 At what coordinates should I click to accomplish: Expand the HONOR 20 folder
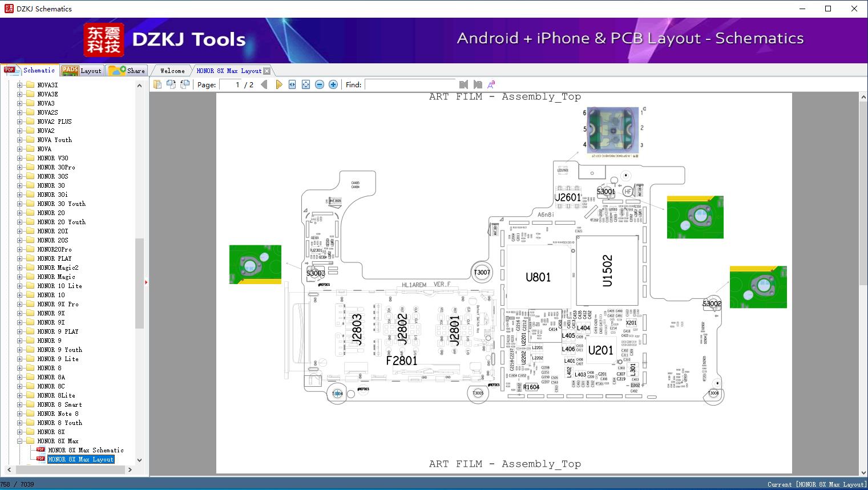20,213
